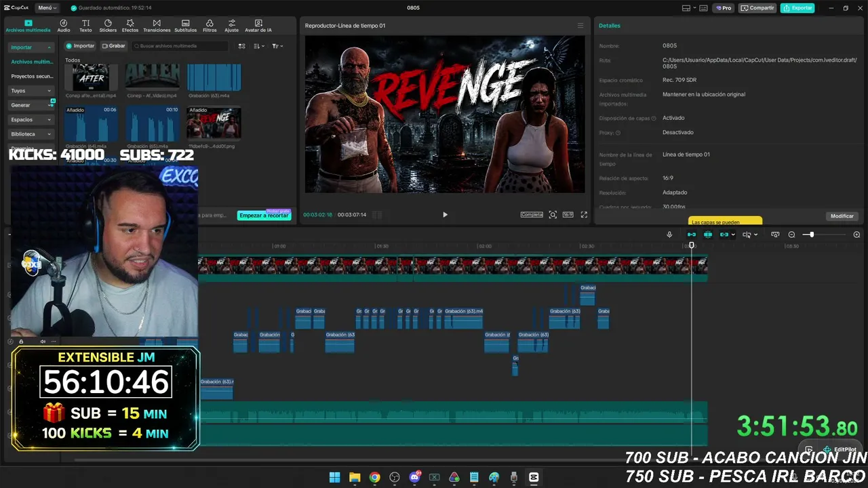Image resolution: width=868 pixels, height=488 pixels.
Task: Click the timeline playhead marker
Action: pos(692,245)
